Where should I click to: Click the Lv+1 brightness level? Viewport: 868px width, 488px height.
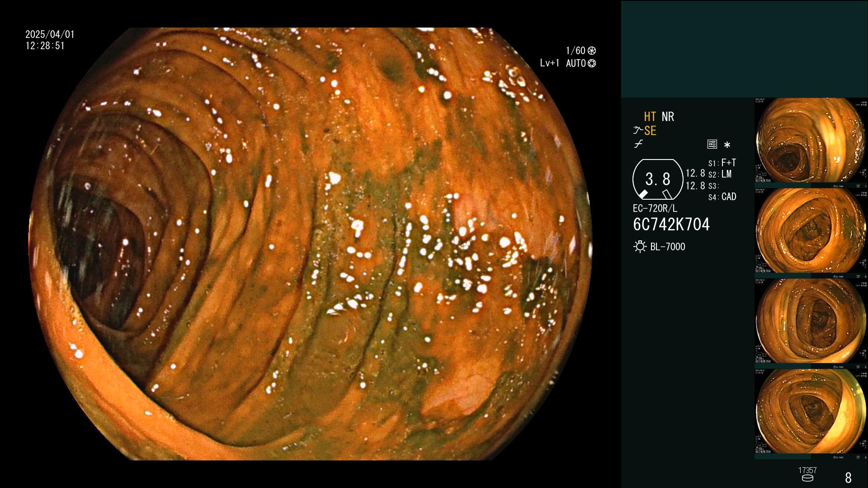pyautogui.click(x=549, y=63)
